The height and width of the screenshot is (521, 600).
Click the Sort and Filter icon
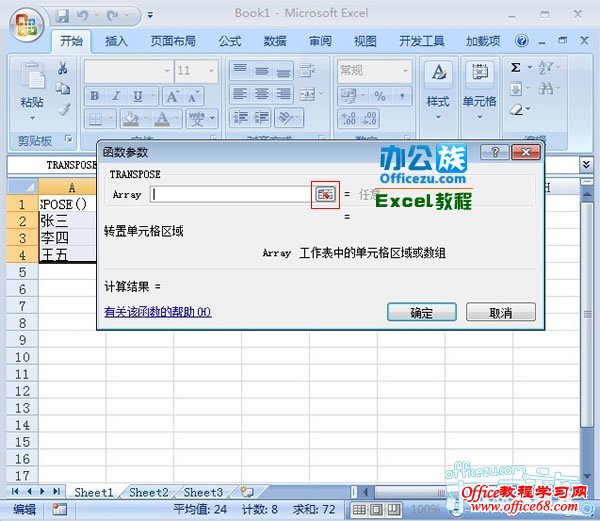(546, 68)
